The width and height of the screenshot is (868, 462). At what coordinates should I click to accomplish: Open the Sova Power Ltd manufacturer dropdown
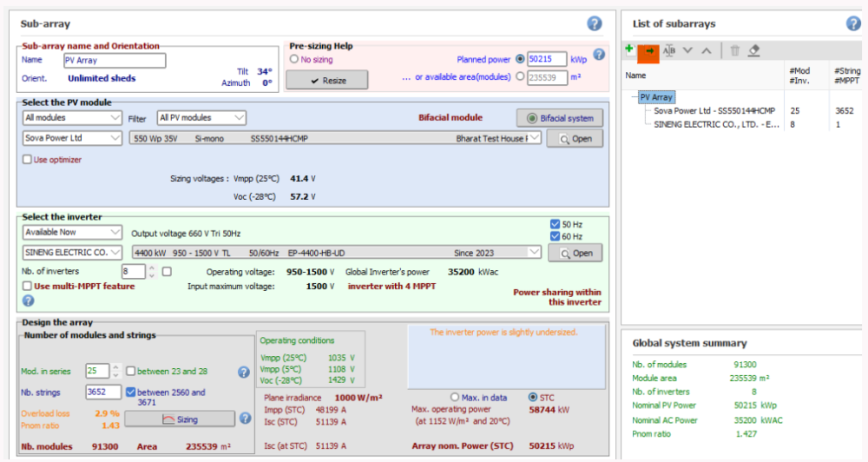click(x=72, y=138)
